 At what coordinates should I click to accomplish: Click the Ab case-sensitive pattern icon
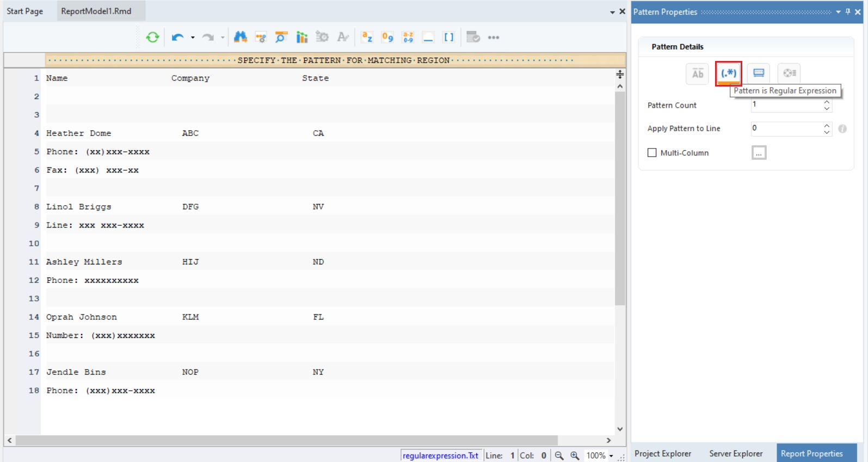pyautogui.click(x=697, y=73)
